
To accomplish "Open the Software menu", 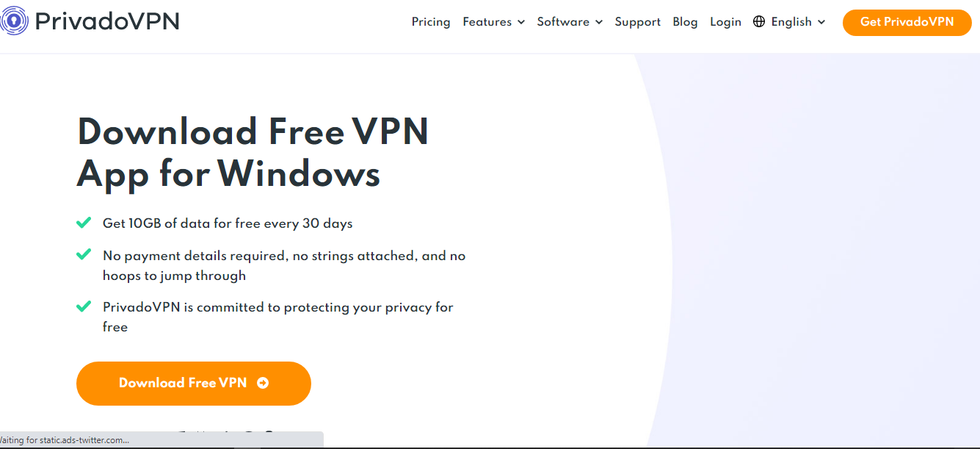I will 570,22.
